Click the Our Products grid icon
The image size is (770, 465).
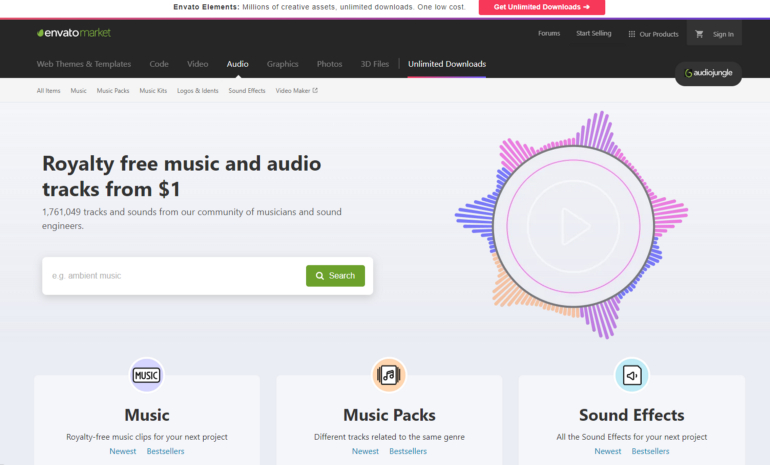(632, 34)
